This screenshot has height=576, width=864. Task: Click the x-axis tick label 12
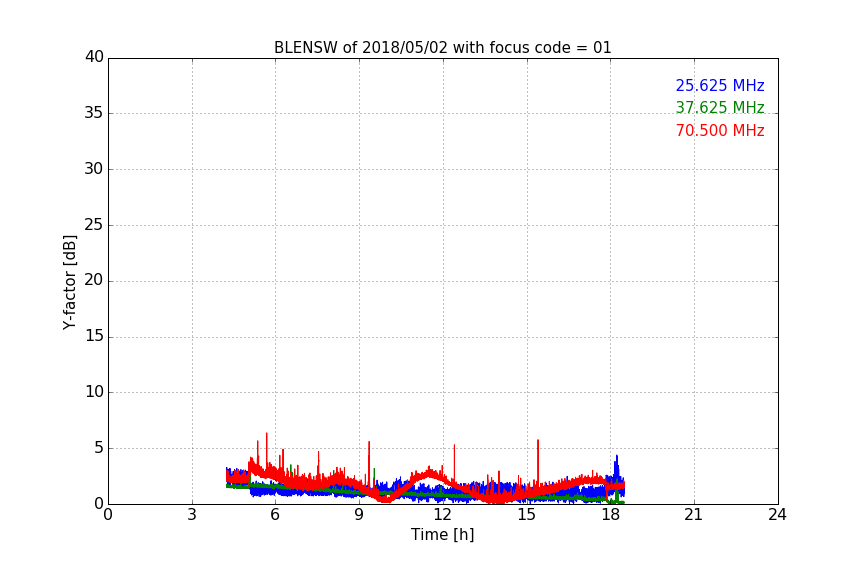[x=442, y=515]
